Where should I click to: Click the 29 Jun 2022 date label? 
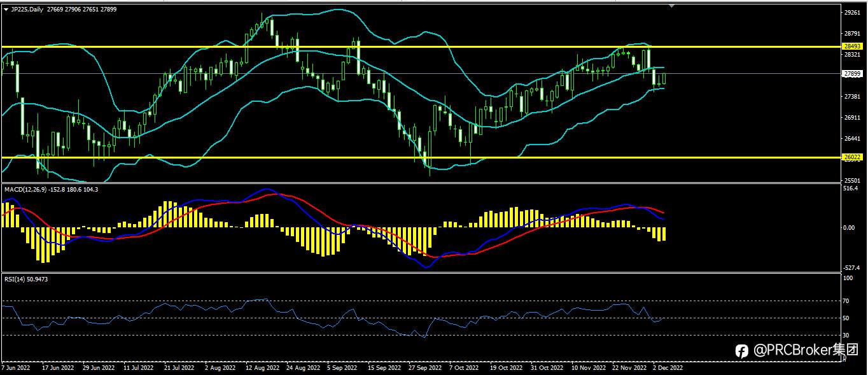coord(98,367)
